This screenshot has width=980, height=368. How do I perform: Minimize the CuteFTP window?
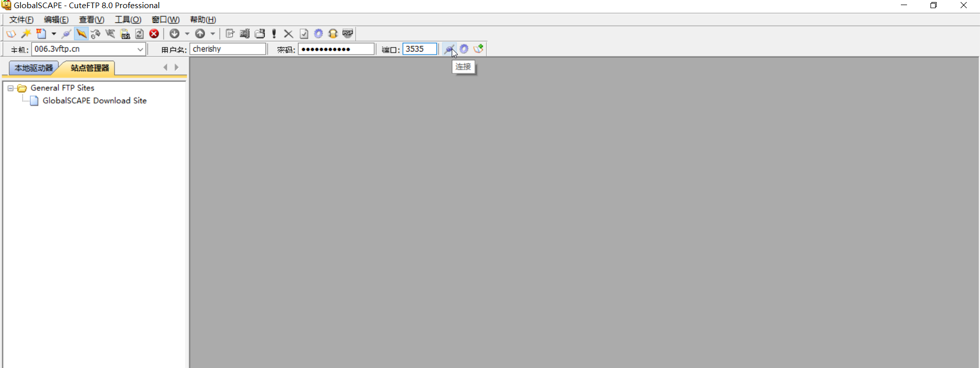pos(904,5)
